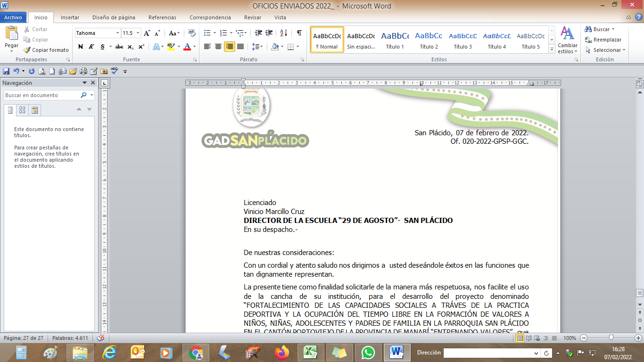Image resolution: width=644 pixels, height=362 pixels.
Task: Click the show paragraph marks icon
Action: point(299,33)
